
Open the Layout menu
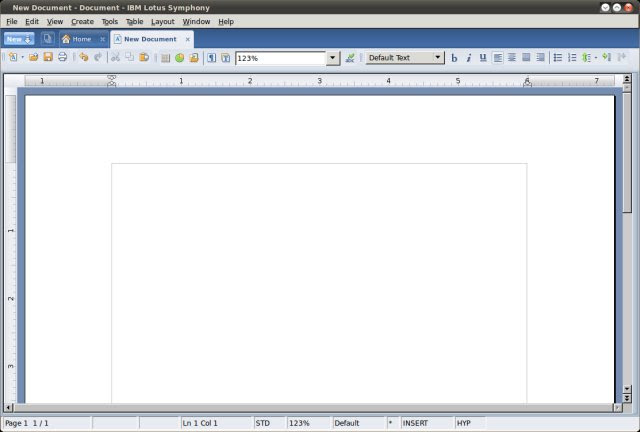pos(162,22)
